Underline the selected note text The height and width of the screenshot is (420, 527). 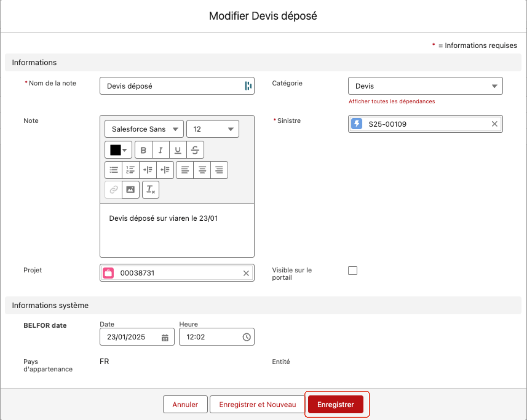[178, 150]
